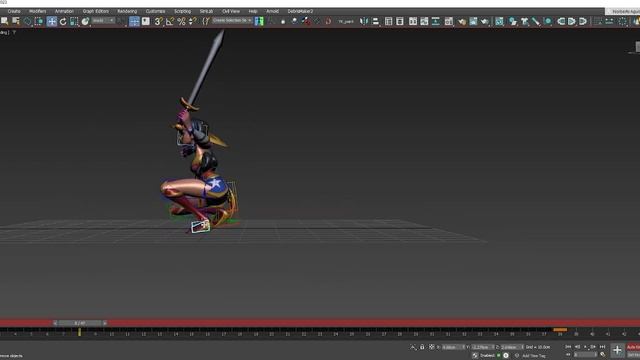Screen dimensions: 640x360
Task: Open the Create menu
Action: (14, 11)
